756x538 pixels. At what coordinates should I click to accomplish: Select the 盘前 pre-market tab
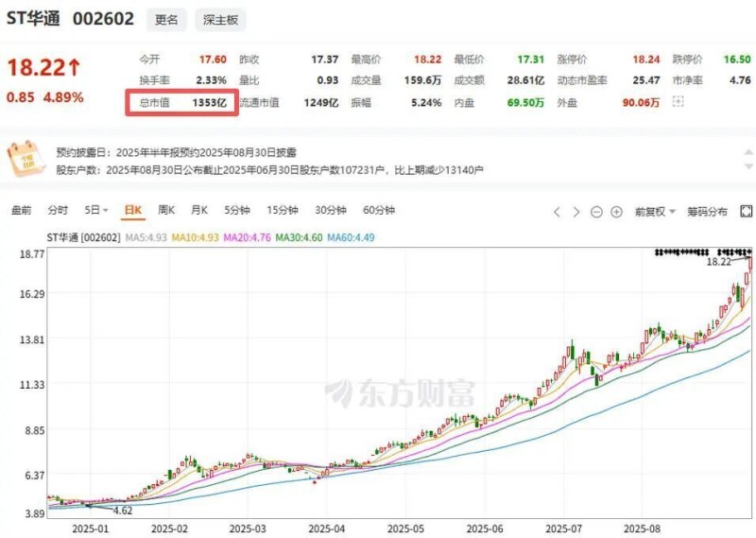click(x=21, y=210)
